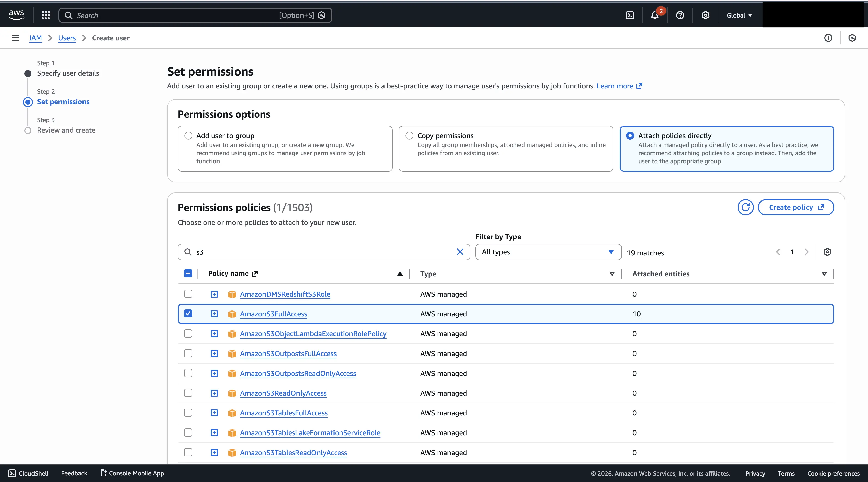Open Cookie preferences in footer
Viewport: 868px width, 482px height.
(833, 473)
